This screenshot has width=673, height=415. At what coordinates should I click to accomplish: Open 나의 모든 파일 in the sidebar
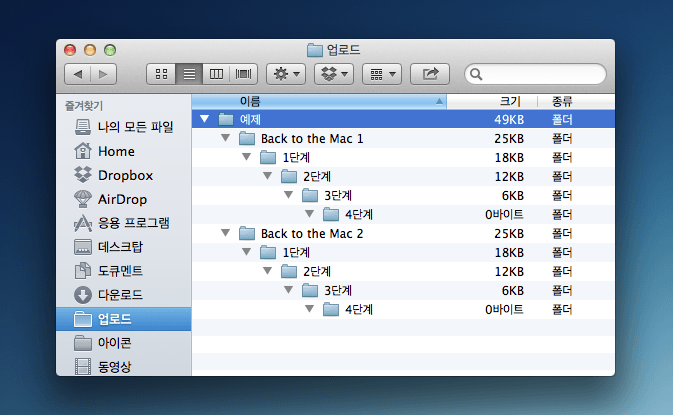[124, 127]
